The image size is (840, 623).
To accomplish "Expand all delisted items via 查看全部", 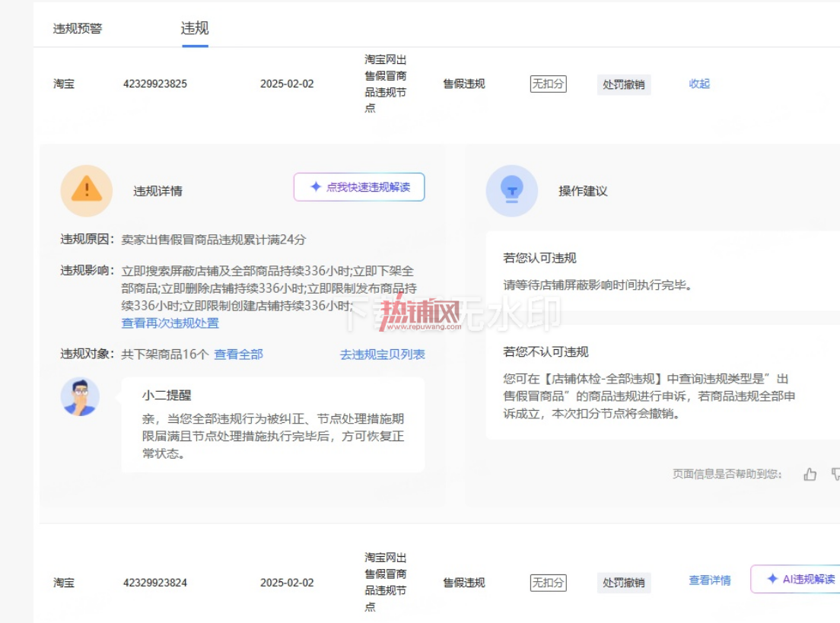I will (238, 354).
